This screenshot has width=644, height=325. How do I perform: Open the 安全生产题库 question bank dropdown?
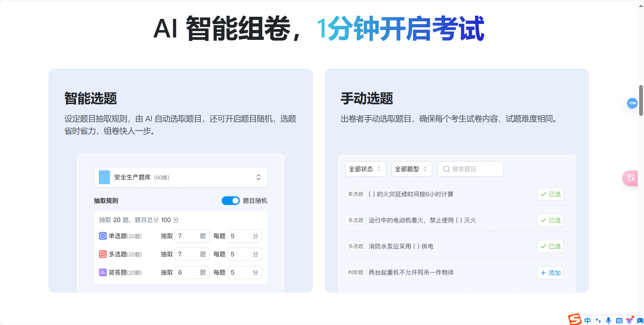click(x=180, y=177)
